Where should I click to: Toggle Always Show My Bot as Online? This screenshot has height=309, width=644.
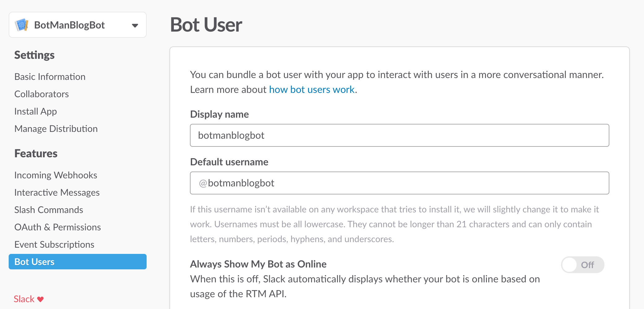click(582, 265)
